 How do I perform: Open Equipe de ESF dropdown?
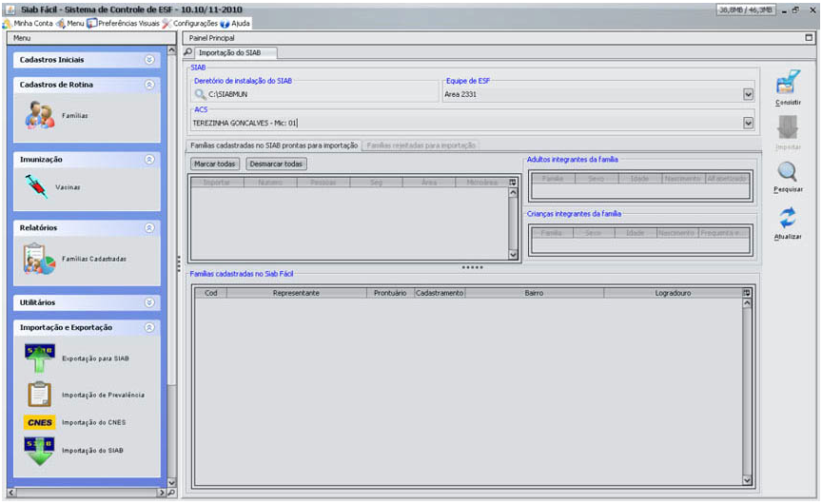point(748,94)
